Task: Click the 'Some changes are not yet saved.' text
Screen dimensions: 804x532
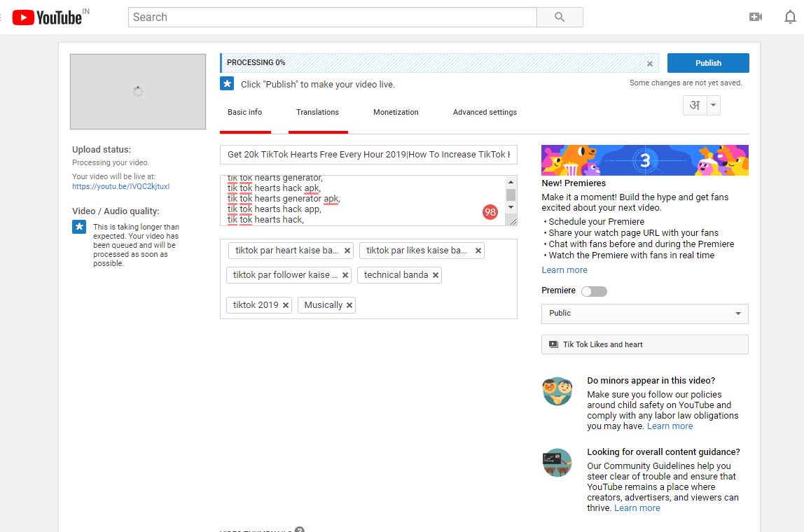Action: click(x=686, y=83)
